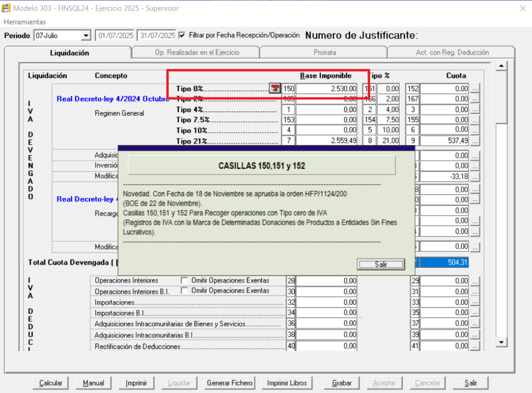Open detail button for casilla 152 cuota
532x393 pixels.
pyautogui.click(x=475, y=89)
